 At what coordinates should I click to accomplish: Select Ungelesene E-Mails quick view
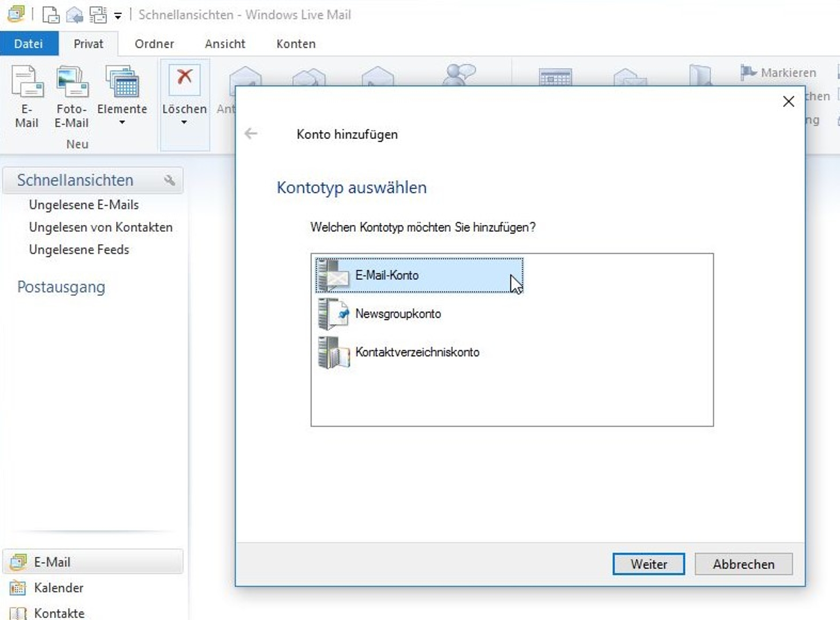(84, 205)
